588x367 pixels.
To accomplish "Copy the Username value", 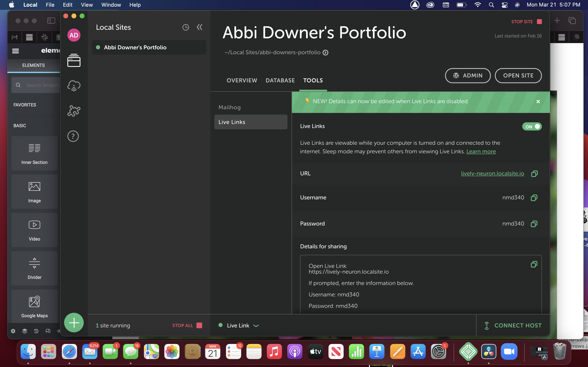I will (x=534, y=198).
